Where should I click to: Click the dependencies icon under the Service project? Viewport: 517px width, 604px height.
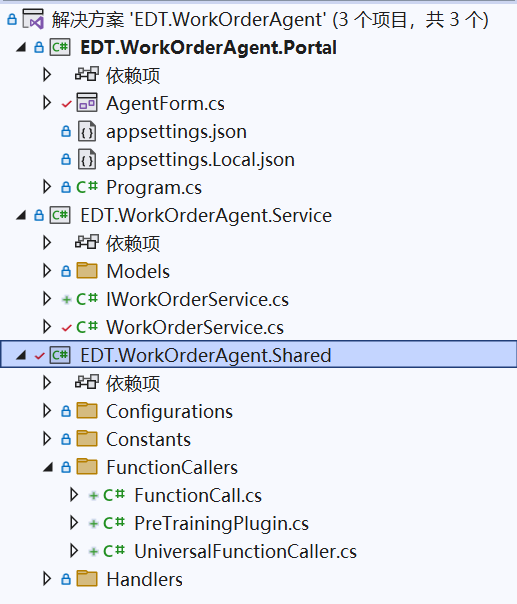tap(87, 242)
